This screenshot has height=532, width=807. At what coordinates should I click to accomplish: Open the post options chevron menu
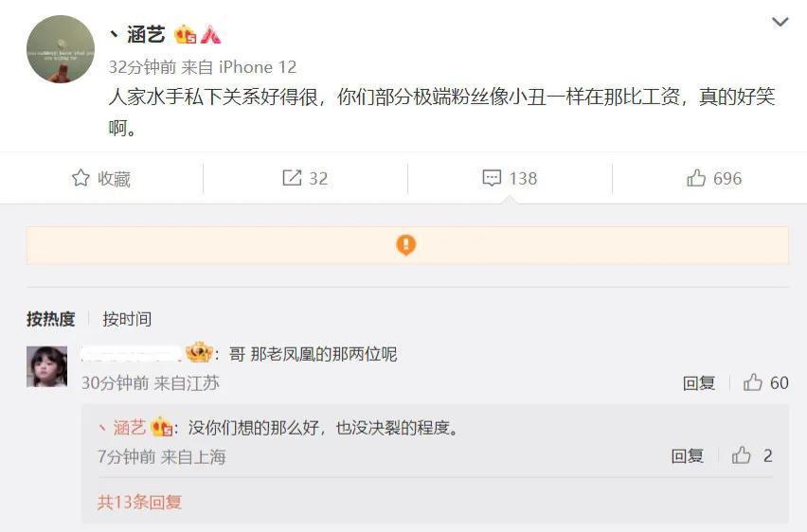tap(780, 22)
